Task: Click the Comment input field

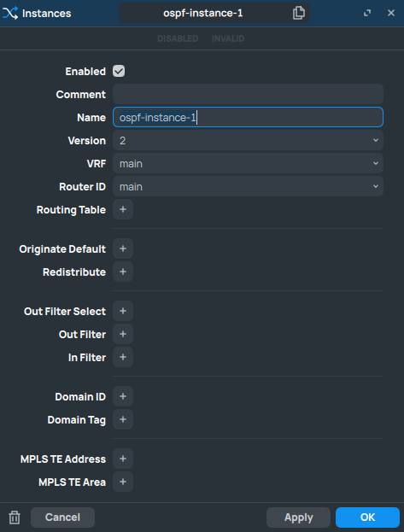Action: click(249, 94)
